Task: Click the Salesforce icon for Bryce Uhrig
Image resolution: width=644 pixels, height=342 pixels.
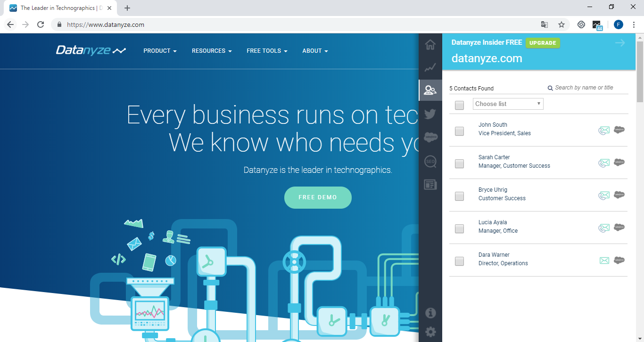Action: click(x=619, y=195)
